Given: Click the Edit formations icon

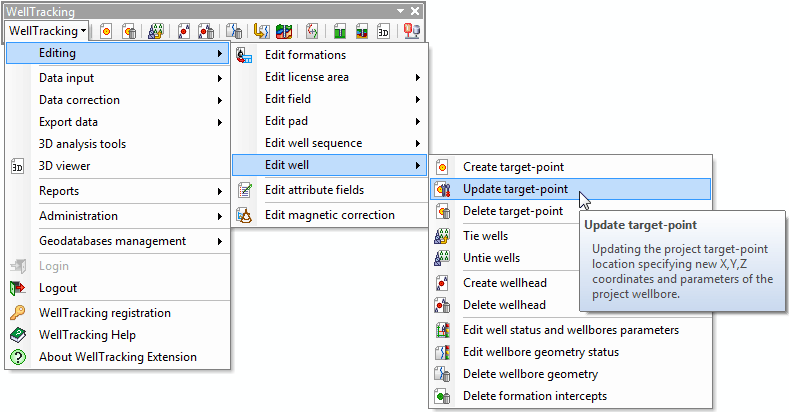Looking at the screenshot, I should (x=244, y=55).
